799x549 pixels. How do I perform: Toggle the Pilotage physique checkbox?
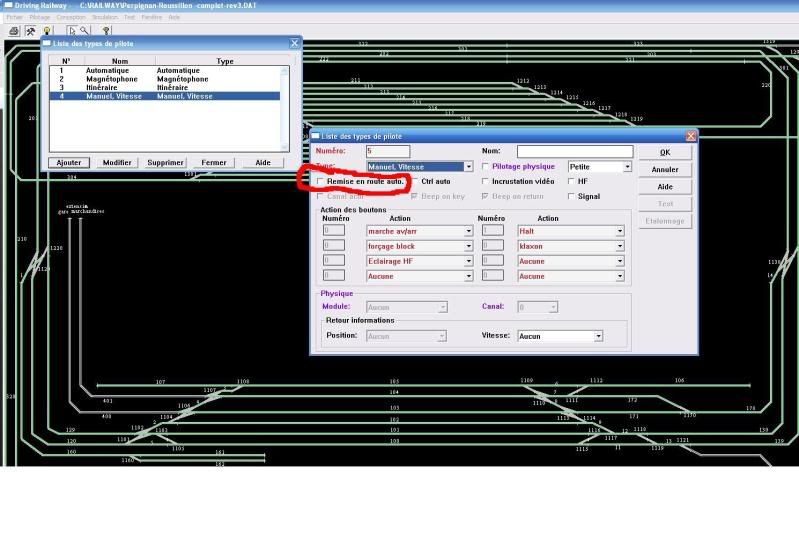coord(486,167)
